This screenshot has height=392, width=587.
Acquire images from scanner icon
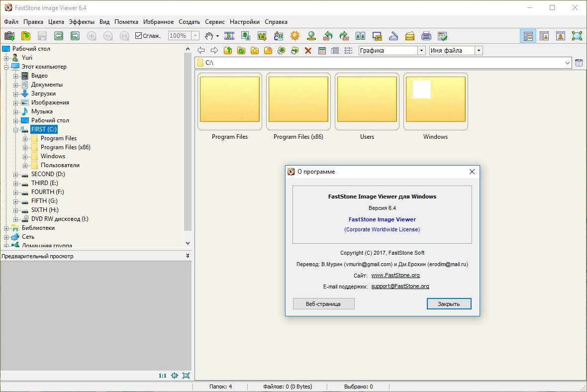[393, 36]
